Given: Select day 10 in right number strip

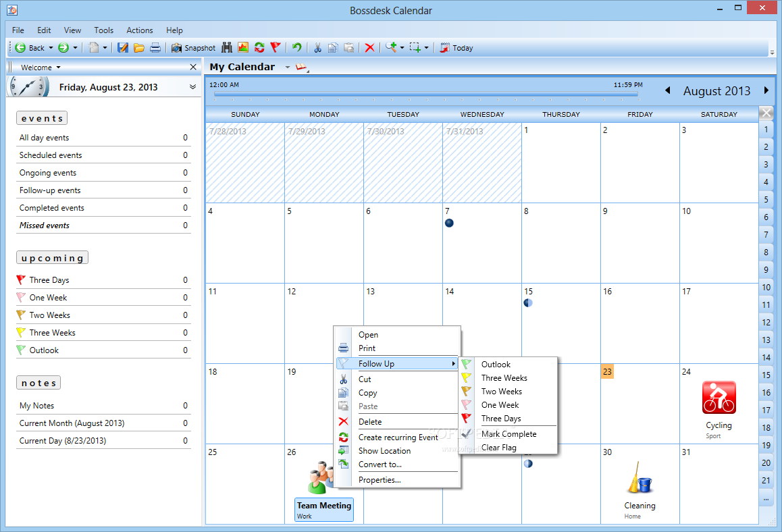Looking at the screenshot, I should (766, 288).
